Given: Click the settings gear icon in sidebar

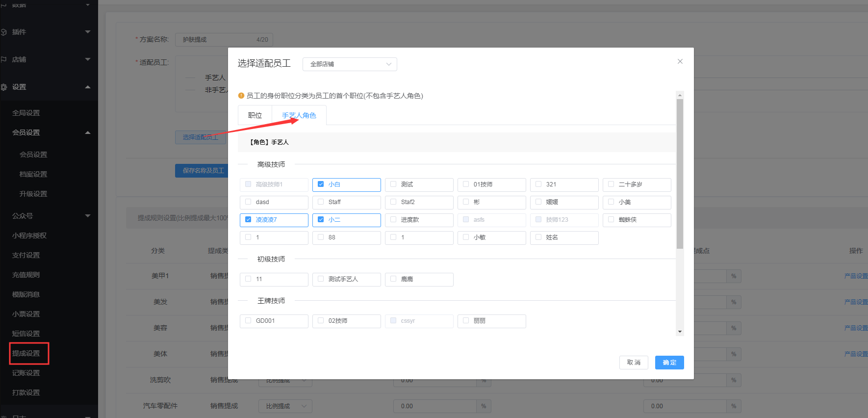Looking at the screenshot, I should click(4, 87).
